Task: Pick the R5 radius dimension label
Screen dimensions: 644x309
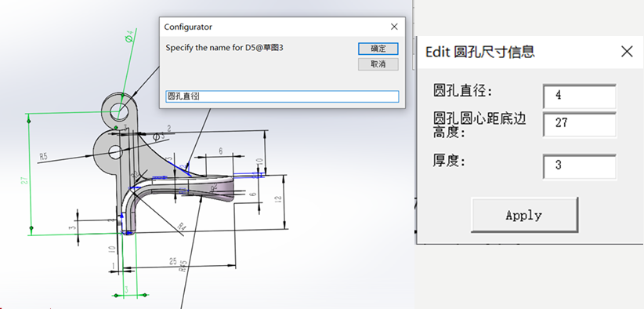Action: [44, 156]
